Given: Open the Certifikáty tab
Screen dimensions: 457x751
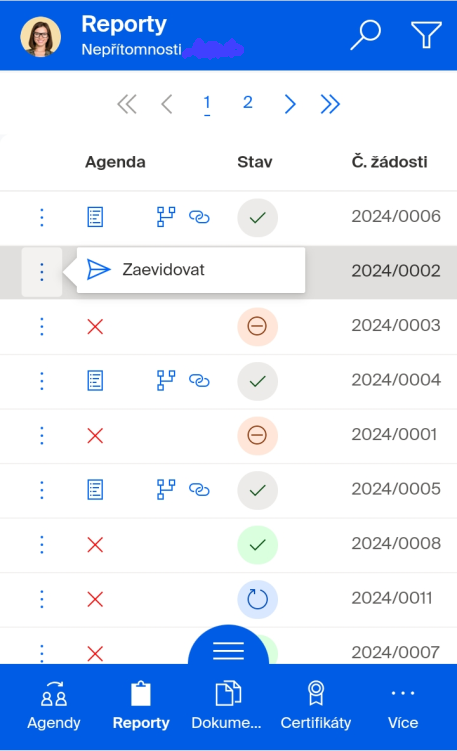Looking at the screenshot, I should coord(316,706).
